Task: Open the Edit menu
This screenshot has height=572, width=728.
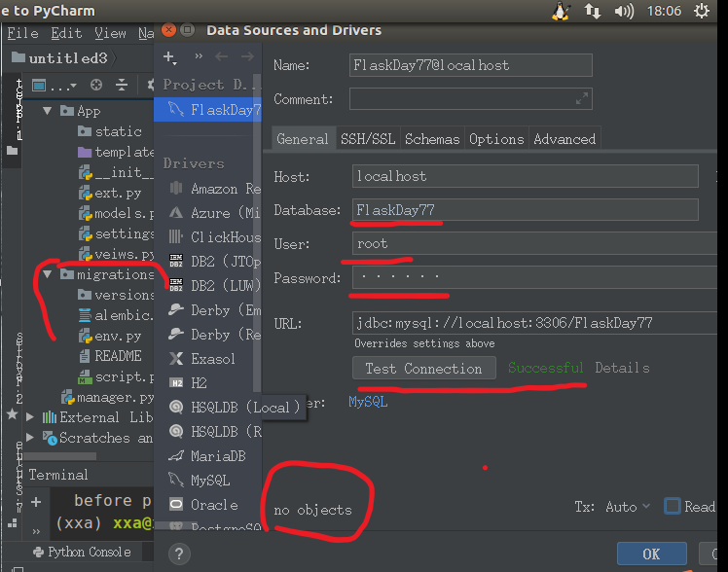Action: coord(66,33)
